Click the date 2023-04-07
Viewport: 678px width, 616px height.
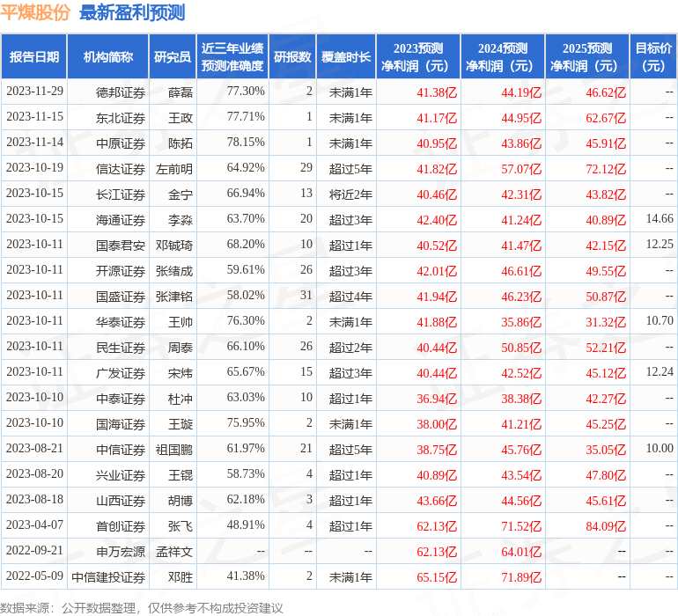[x=34, y=524]
